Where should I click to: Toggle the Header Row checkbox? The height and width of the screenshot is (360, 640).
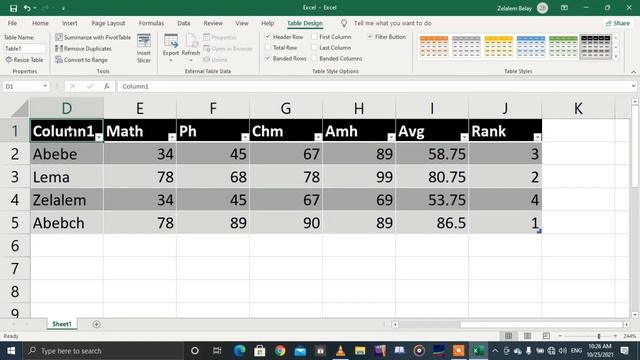click(268, 37)
